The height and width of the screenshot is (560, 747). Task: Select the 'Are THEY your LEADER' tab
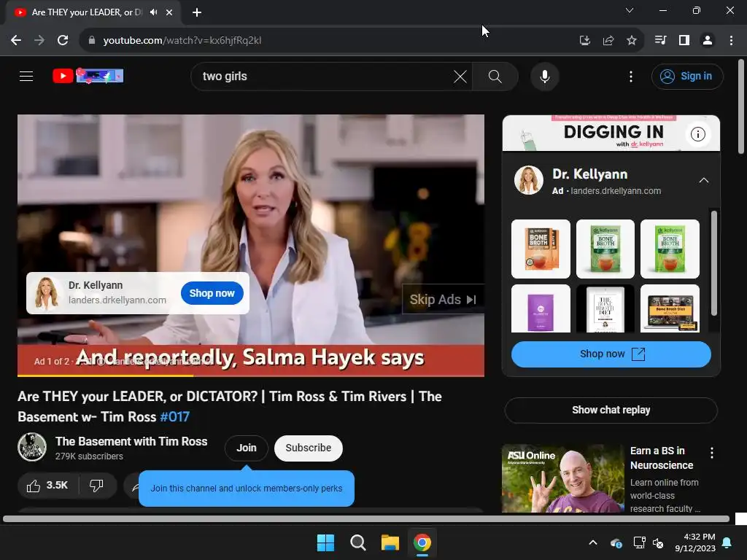pyautogui.click(x=87, y=12)
